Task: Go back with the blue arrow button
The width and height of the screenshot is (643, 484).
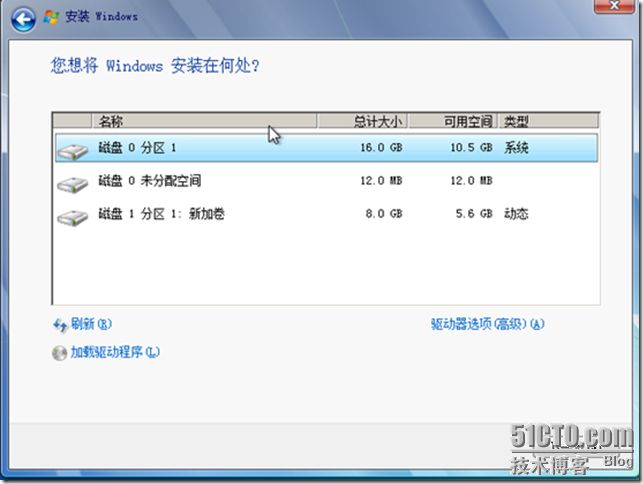Action: [23, 19]
